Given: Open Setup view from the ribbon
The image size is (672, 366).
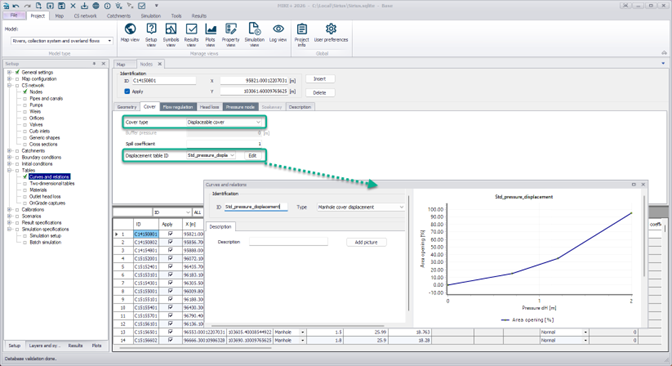Looking at the screenshot, I should (151, 34).
